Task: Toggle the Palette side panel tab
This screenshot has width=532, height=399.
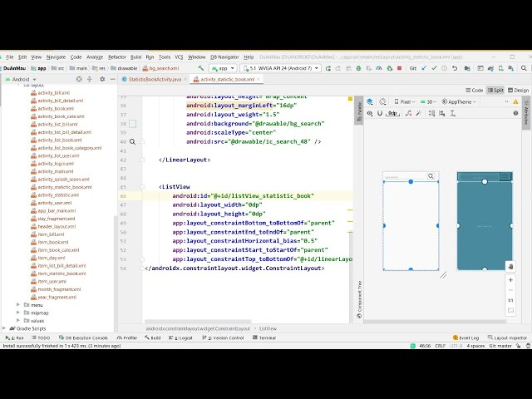Action: (358, 111)
